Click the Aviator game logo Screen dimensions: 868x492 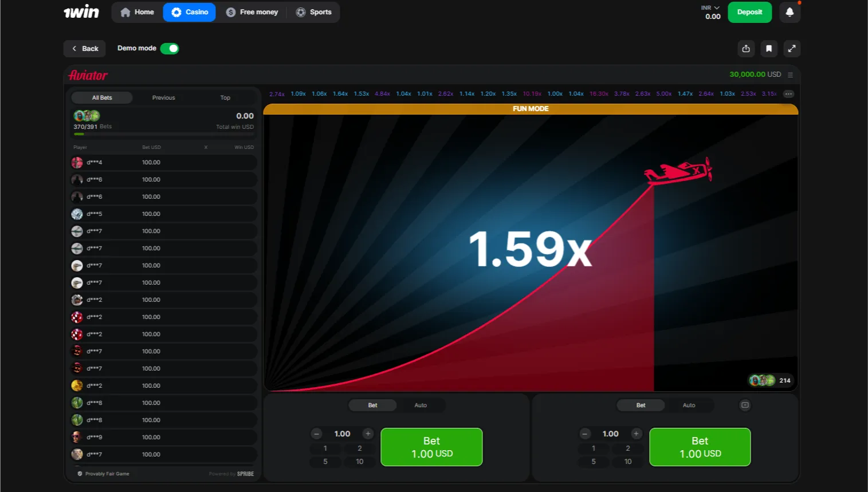88,75
